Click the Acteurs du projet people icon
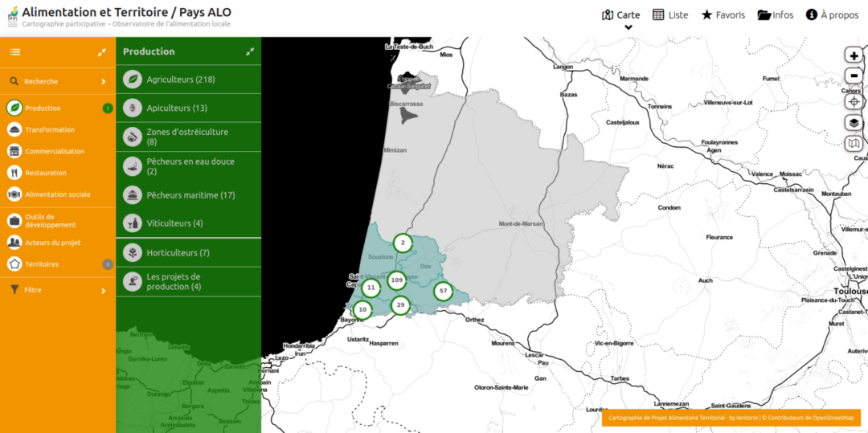 click(14, 243)
